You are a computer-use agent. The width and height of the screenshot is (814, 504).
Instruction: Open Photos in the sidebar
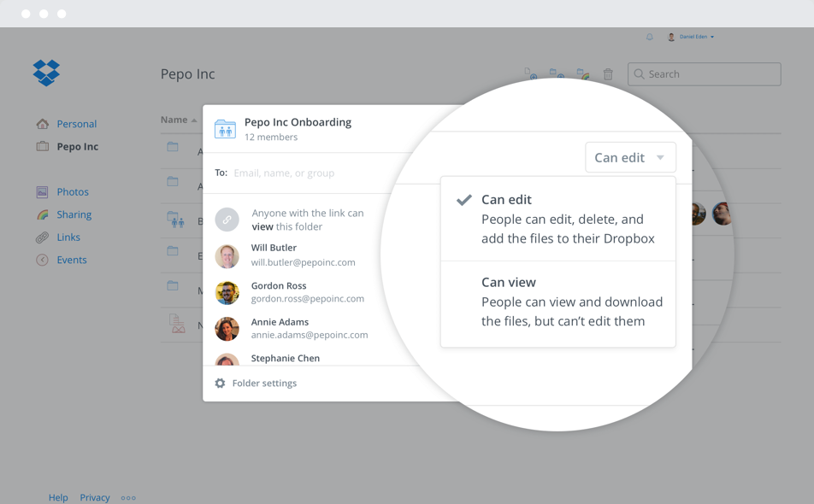tap(73, 192)
